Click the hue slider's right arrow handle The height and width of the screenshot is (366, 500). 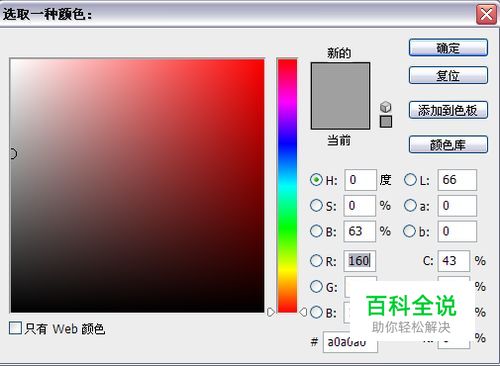point(303,312)
